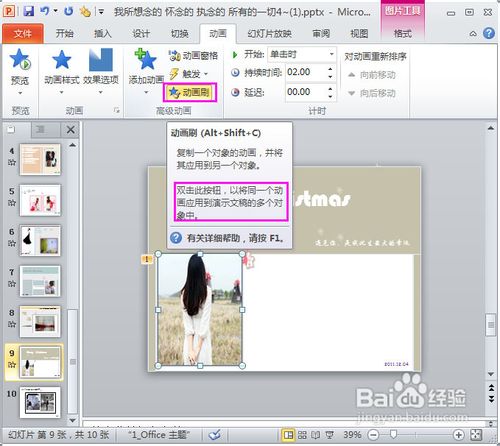
Task: Open the Animation Pane (动画窗格)
Action: pyautogui.click(x=193, y=55)
